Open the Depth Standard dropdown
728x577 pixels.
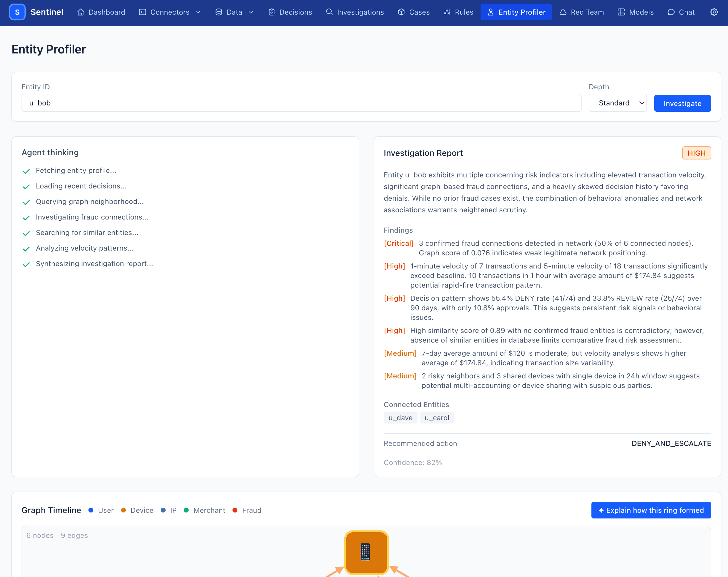tap(618, 103)
